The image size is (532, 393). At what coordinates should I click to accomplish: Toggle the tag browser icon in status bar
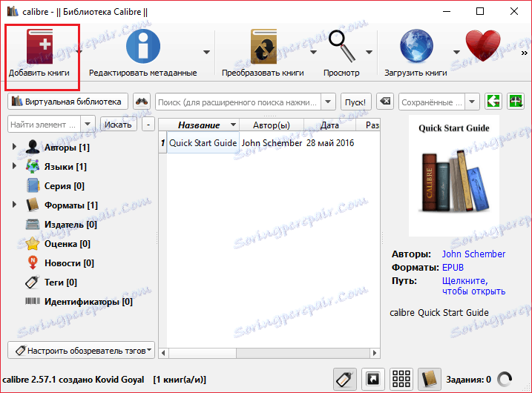pyautogui.click(x=345, y=379)
